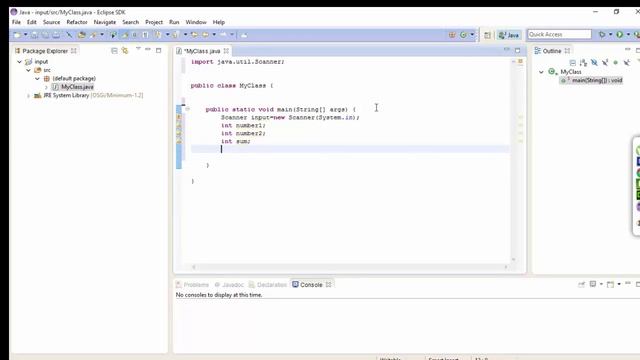Open the Window menu
Viewport: 640px width, 360px height.
196,22
